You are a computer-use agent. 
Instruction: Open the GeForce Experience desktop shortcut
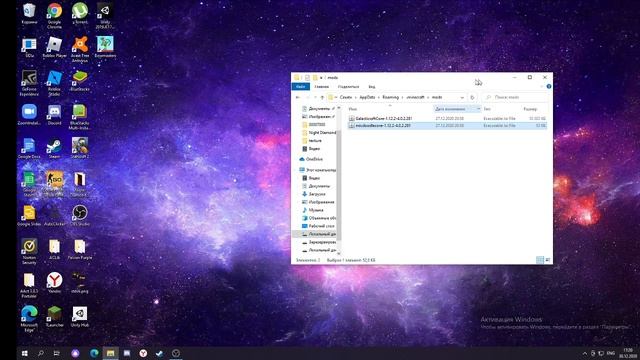point(29,83)
